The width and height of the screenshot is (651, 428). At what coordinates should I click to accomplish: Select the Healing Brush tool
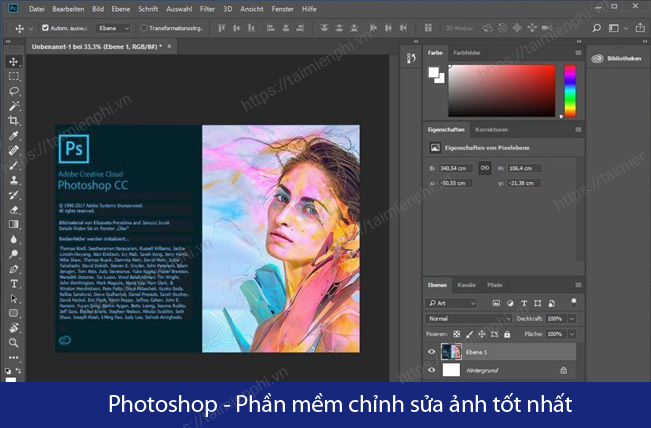[x=13, y=150]
